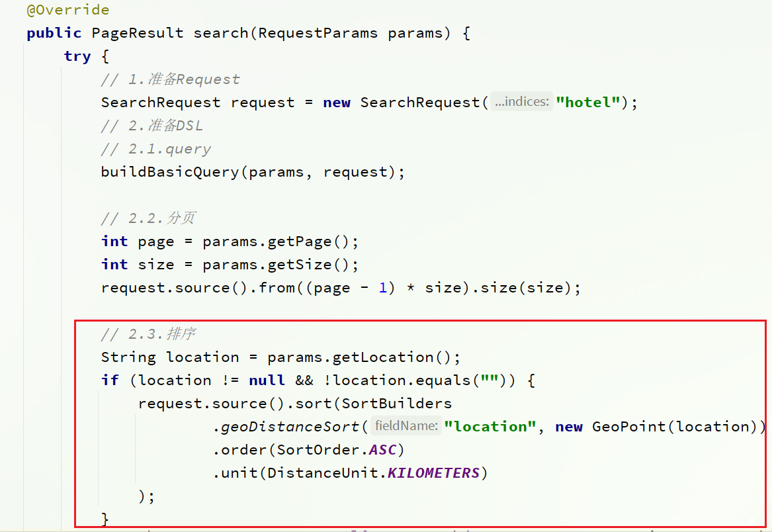Click the comment '// 2.1.query'

pos(156,149)
